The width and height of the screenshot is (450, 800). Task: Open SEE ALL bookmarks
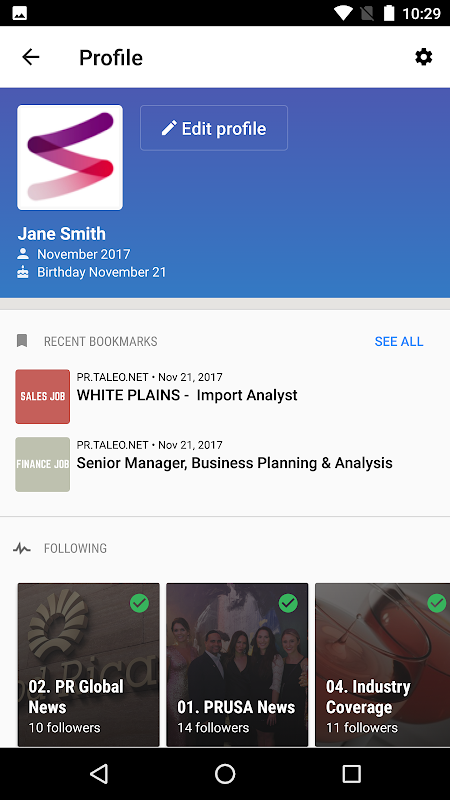pos(399,341)
